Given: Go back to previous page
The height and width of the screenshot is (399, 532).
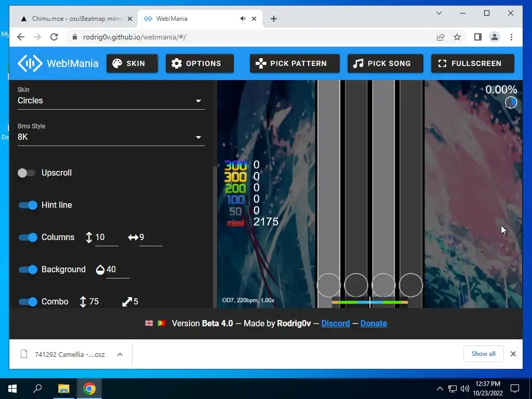Looking at the screenshot, I should tap(21, 37).
